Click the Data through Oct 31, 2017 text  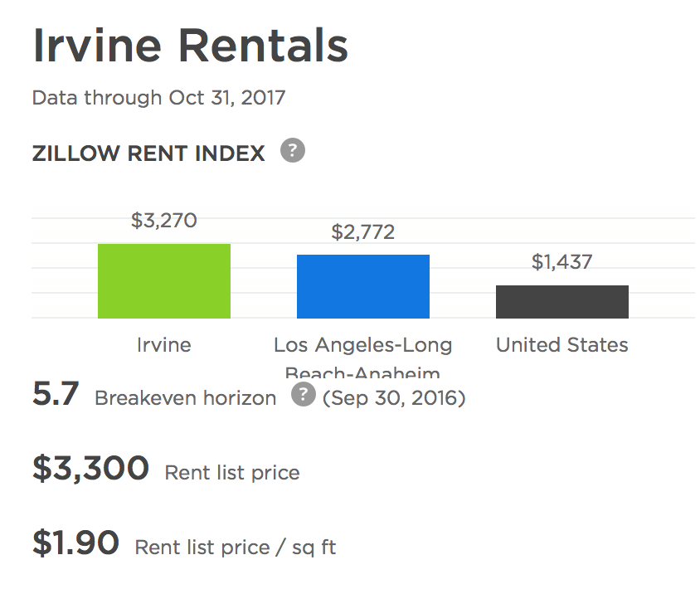pos(158,98)
